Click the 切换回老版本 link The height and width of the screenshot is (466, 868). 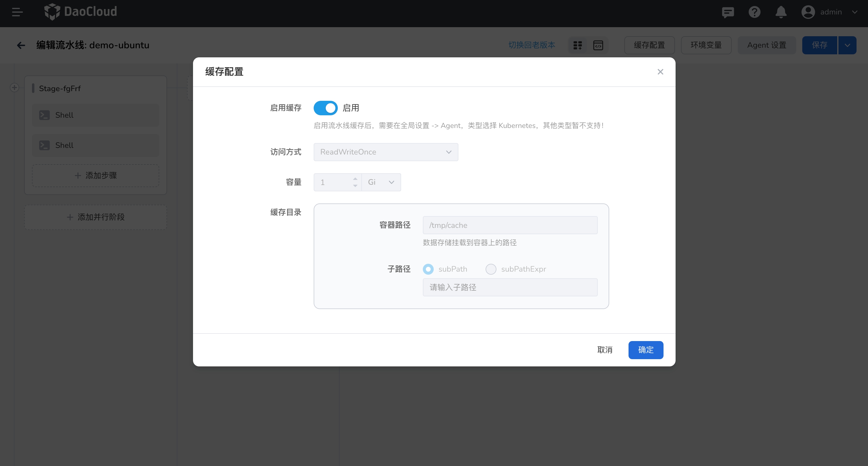pos(531,45)
